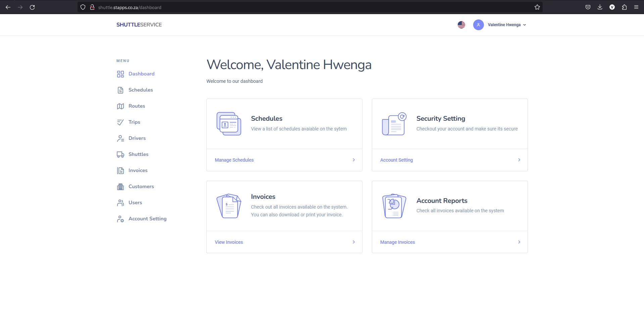This screenshot has height=331, width=644.
Task: Click the Account Setting gear-person icon
Action: tap(120, 219)
